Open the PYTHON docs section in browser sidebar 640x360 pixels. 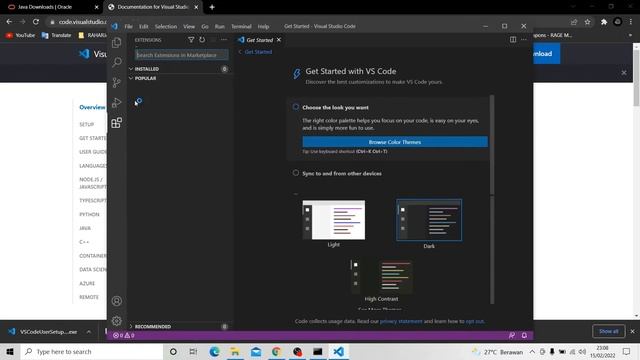pyautogui.click(x=89, y=214)
